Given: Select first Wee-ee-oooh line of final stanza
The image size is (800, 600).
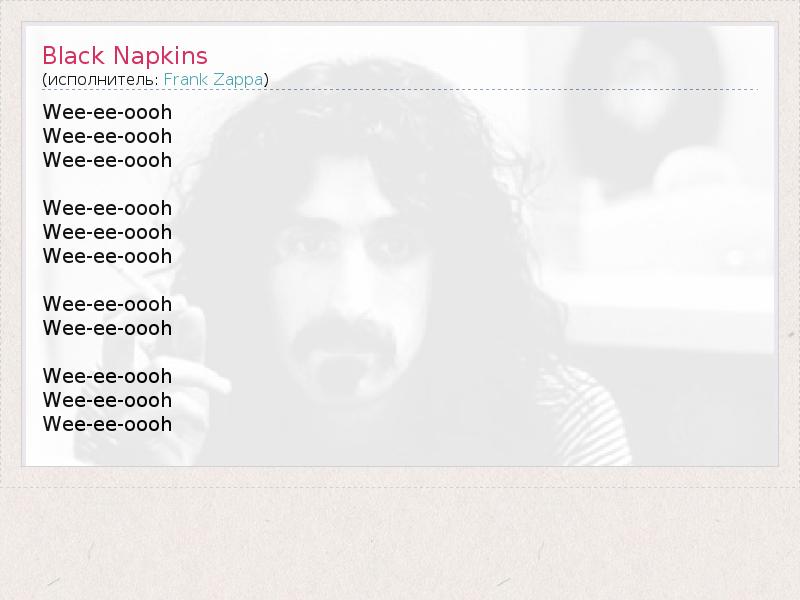Looking at the screenshot, I should pyautogui.click(x=107, y=376).
